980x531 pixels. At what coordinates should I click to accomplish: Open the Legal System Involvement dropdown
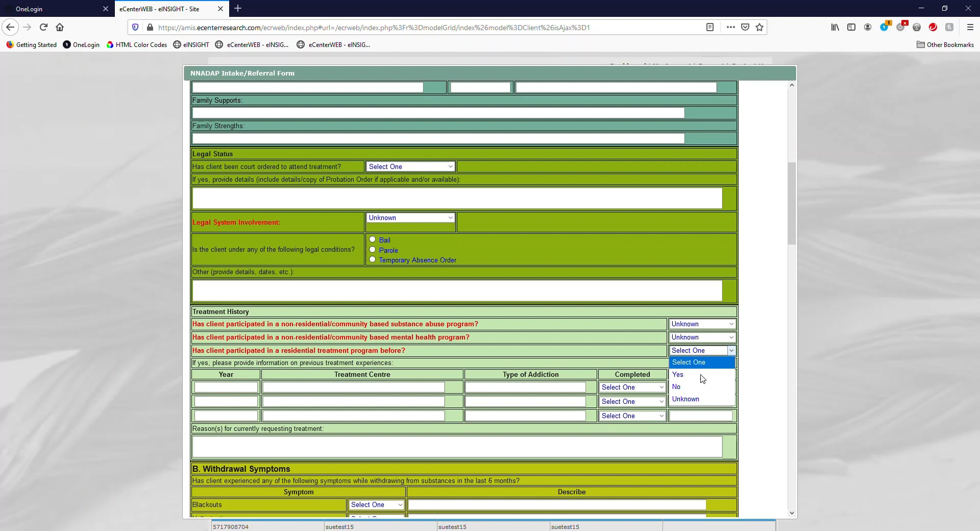pyautogui.click(x=410, y=218)
